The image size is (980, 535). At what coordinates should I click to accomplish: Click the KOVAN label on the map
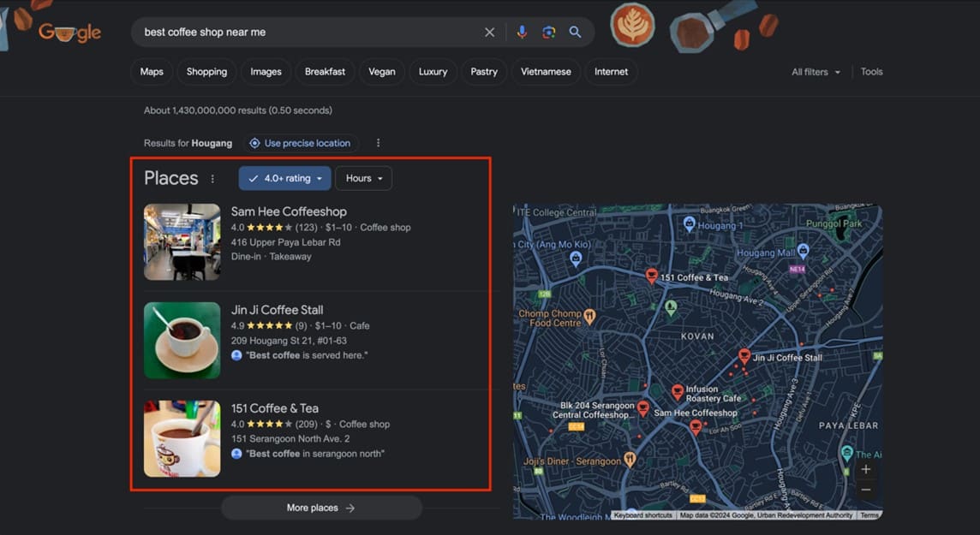point(696,336)
